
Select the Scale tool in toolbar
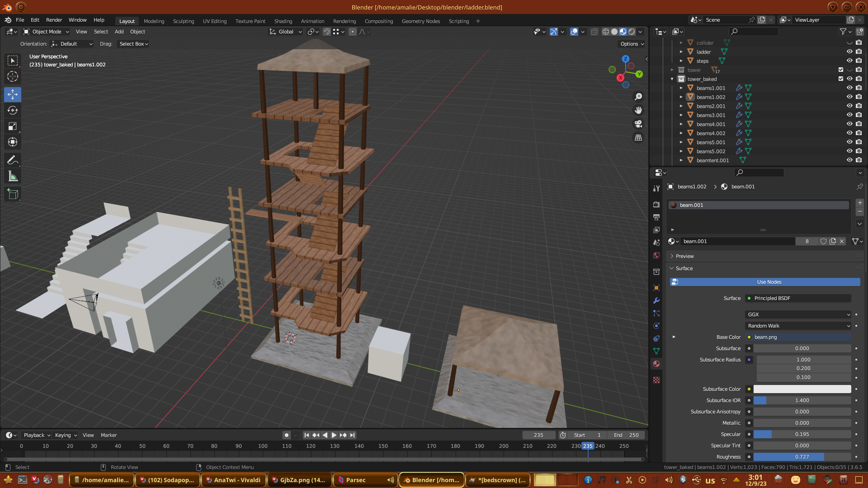[x=13, y=127]
